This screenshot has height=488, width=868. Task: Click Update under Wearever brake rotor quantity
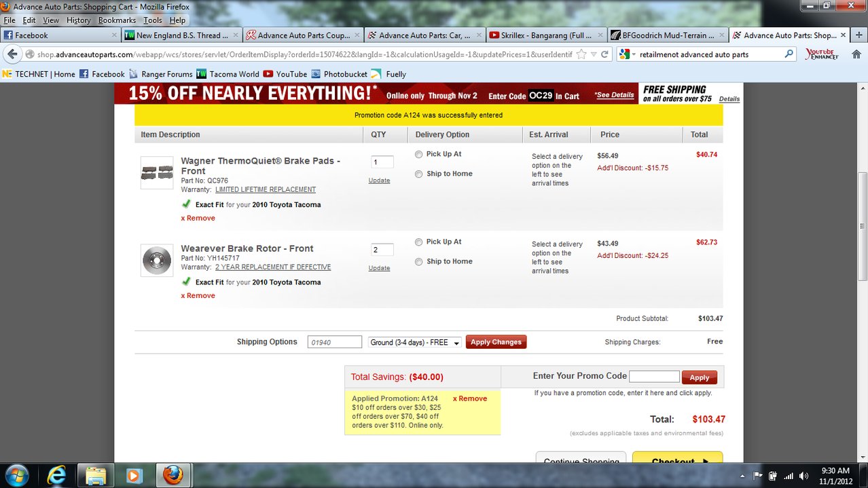(x=379, y=268)
